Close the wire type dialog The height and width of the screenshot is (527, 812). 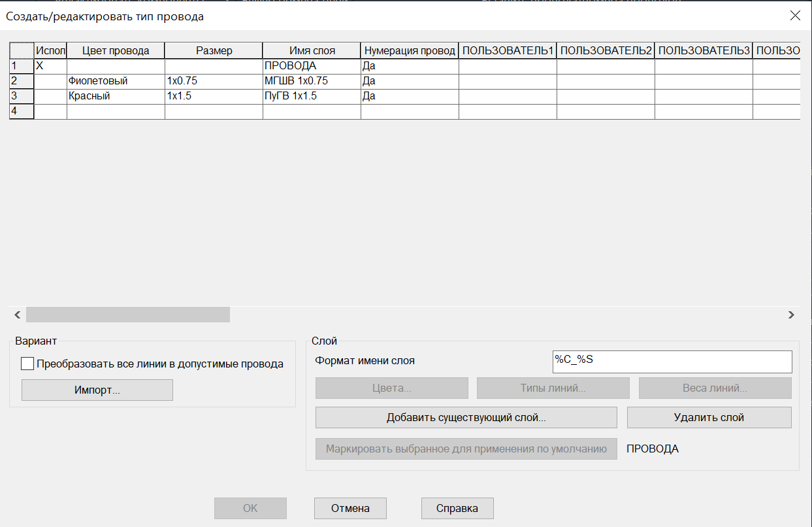click(x=795, y=16)
